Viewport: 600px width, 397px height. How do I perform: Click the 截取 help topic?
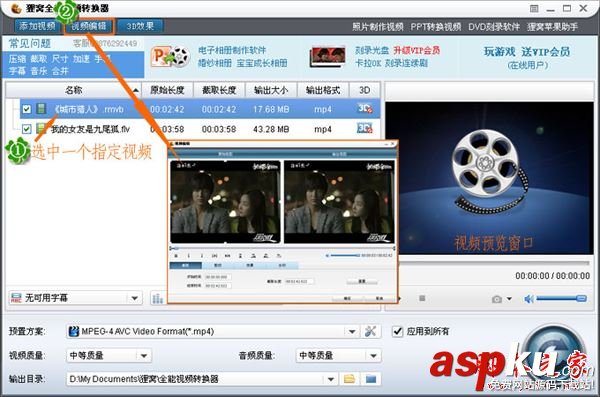click(x=39, y=59)
